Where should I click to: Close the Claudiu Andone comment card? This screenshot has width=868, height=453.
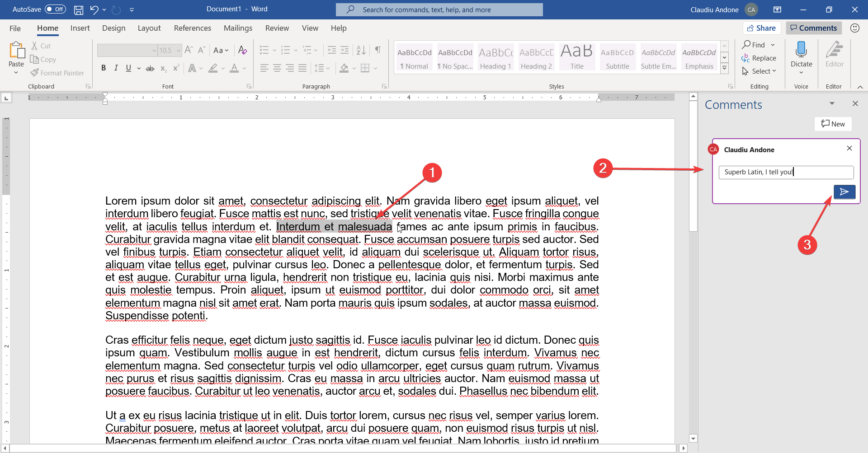(849, 148)
